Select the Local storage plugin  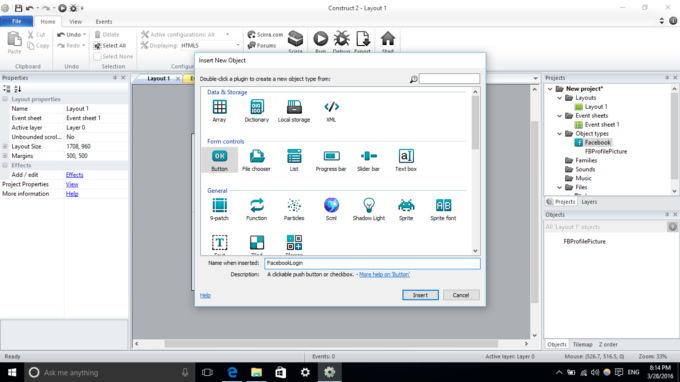point(294,111)
